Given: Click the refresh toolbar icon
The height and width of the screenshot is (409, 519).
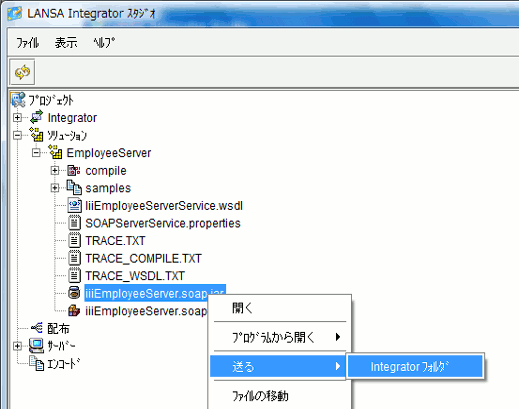Looking at the screenshot, I should coord(22,72).
